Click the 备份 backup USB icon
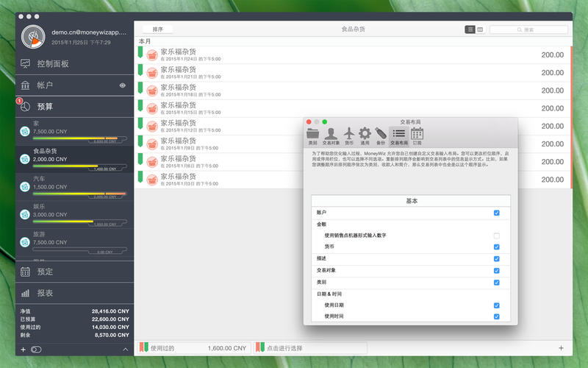This screenshot has width=588, height=368. pyautogui.click(x=380, y=134)
